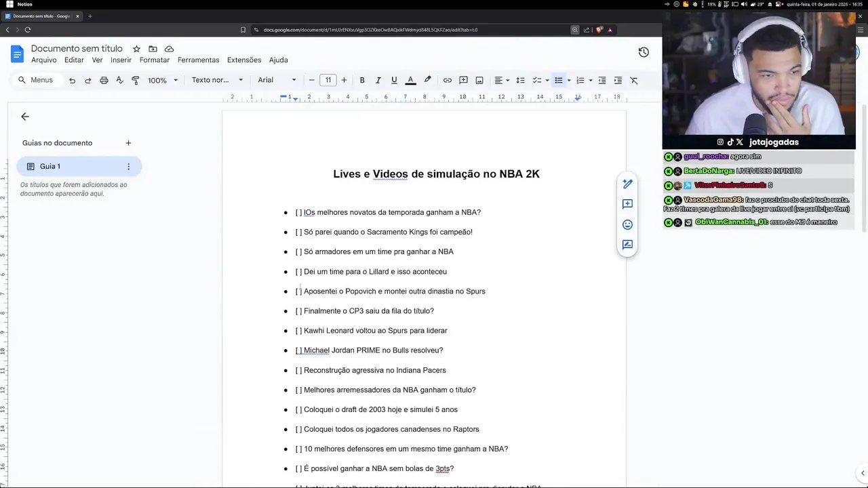The width and height of the screenshot is (868, 488).
Task: Open the Ferramentas menu
Action: [198, 60]
